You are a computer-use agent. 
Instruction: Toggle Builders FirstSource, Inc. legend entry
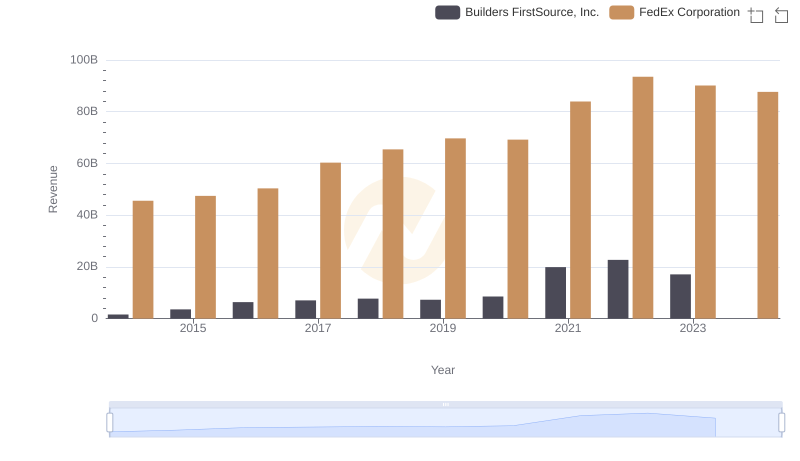516,12
